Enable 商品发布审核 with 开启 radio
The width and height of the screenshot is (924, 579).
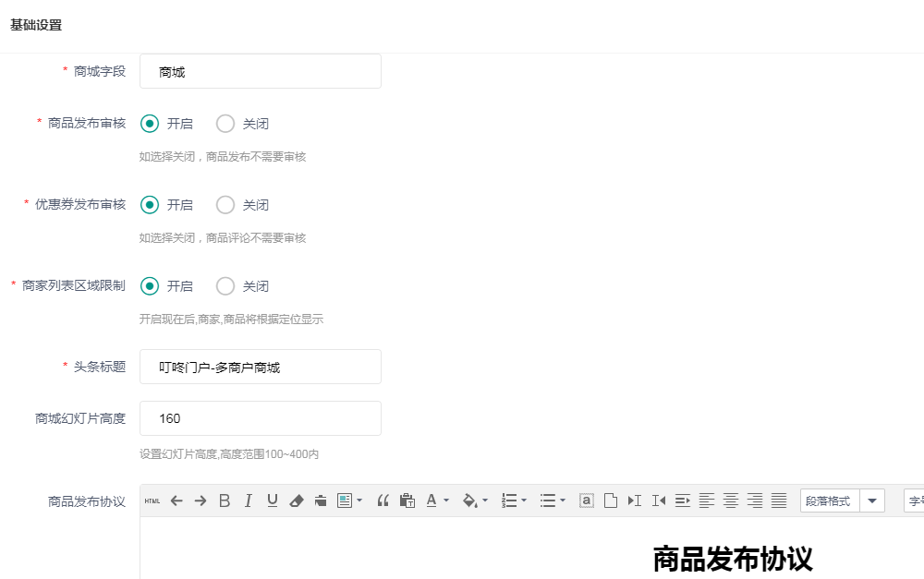[x=150, y=124]
